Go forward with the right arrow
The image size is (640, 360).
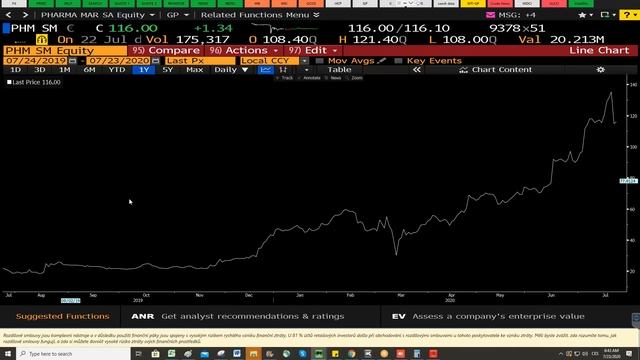[x=25, y=15]
